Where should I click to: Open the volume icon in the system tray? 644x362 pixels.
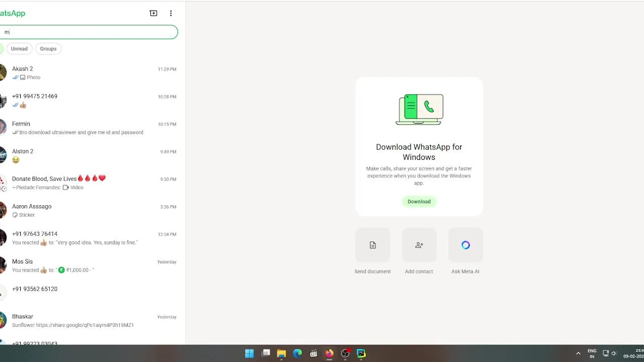(x=614, y=353)
